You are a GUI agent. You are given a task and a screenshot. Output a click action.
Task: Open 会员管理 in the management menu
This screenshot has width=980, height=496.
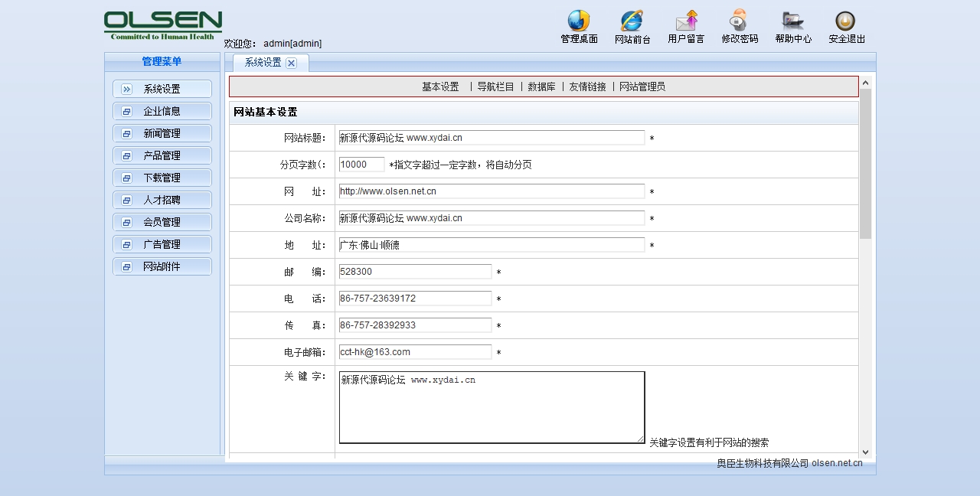click(162, 223)
